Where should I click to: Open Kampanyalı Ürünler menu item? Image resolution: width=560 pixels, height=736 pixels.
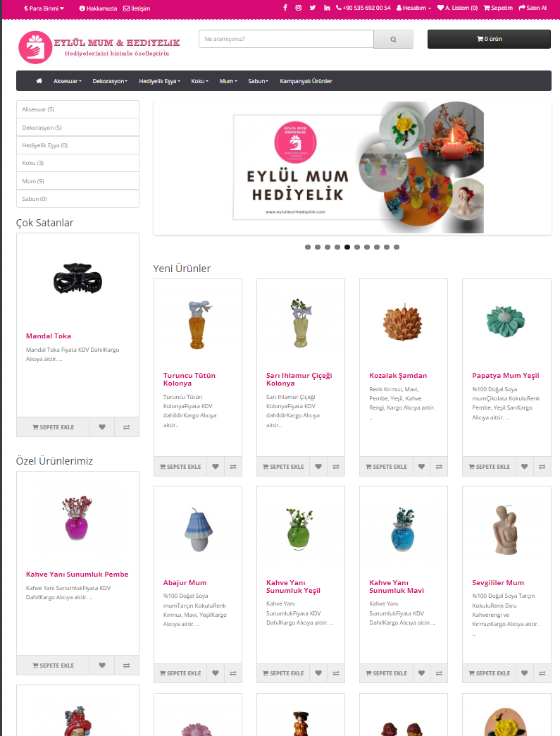(306, 81)
